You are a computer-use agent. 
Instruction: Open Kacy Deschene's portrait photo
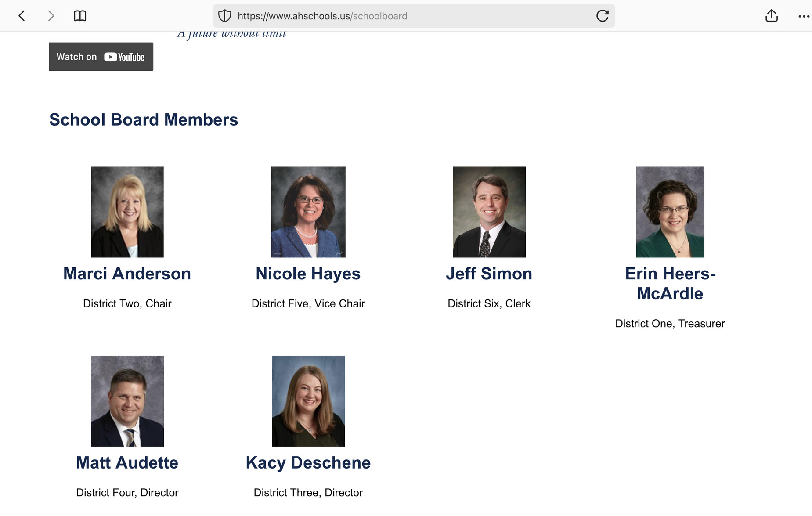tap(308, 401)
